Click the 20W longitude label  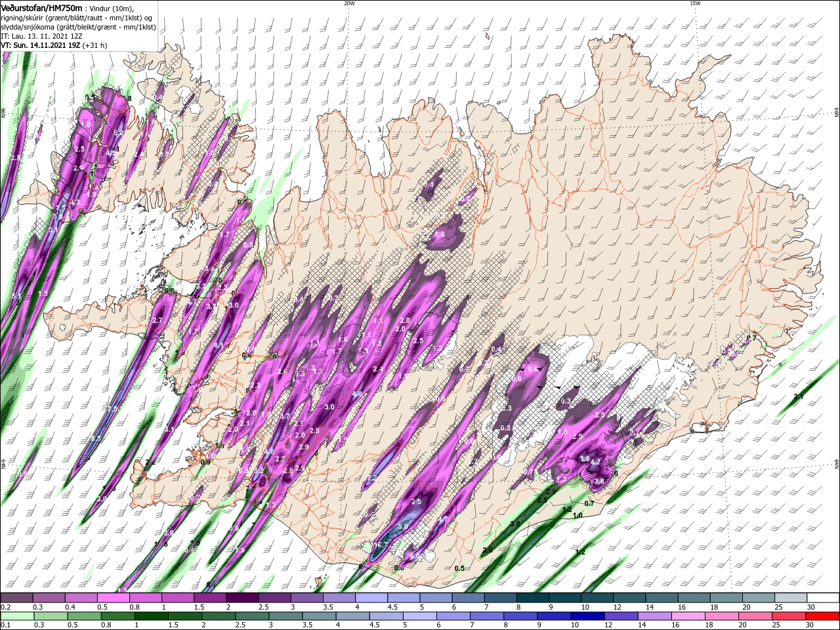[349, 3]
